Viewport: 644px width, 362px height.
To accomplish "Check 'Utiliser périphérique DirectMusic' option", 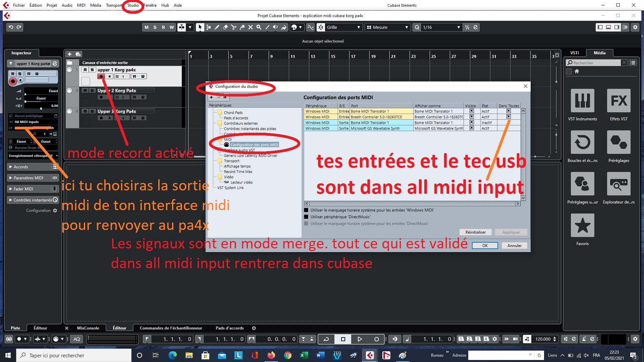I will point(307,217).
